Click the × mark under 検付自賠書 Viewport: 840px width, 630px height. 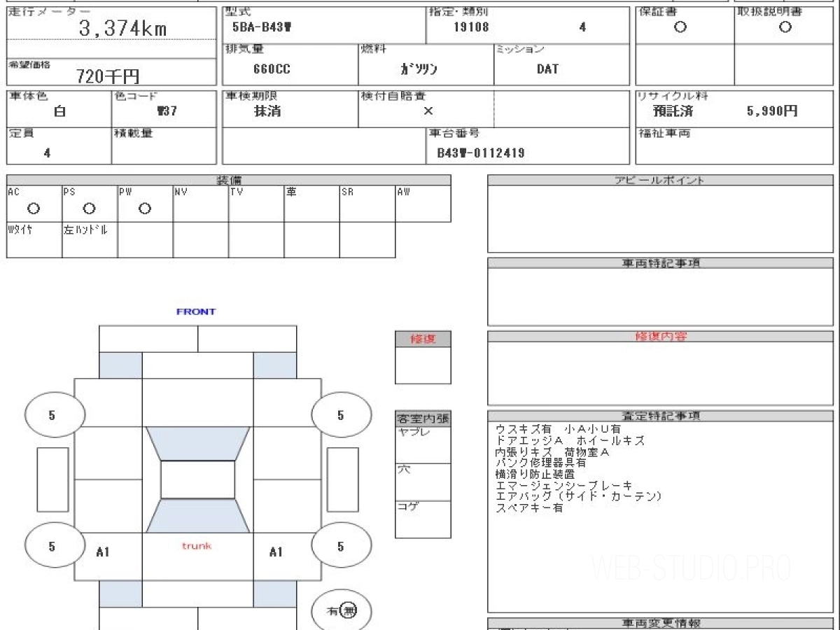428,111
